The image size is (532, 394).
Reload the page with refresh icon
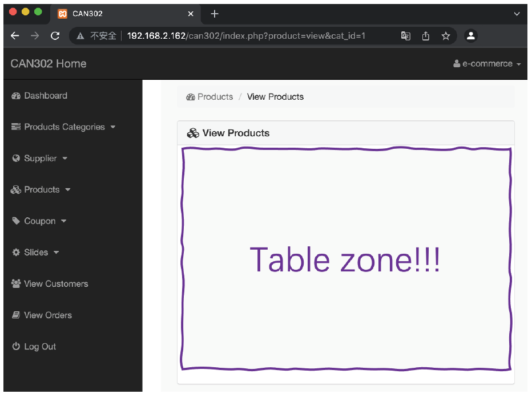point(55,36)
